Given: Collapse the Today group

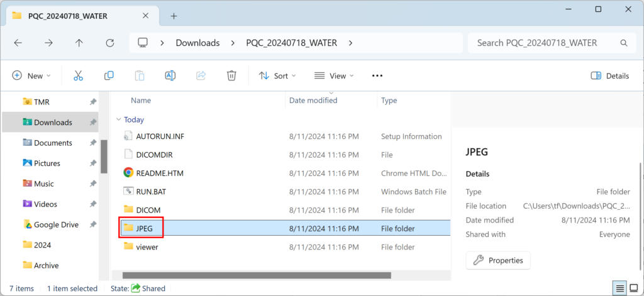Looking at the screenshot, I should [119, 119].
